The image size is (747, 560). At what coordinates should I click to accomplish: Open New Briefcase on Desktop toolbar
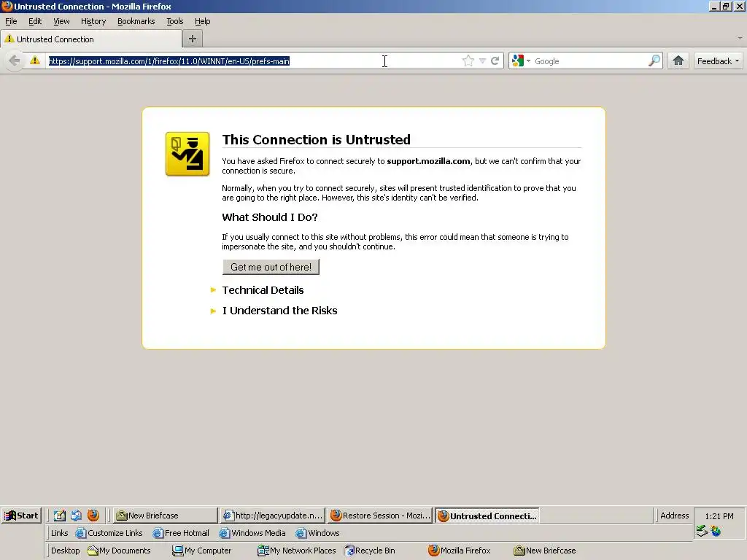[x=544, y=551]
